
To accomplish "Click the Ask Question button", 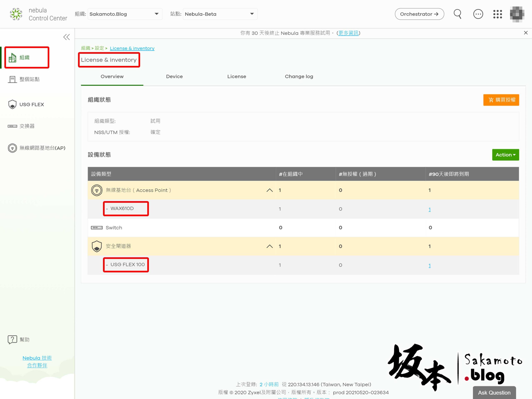I will coord(494,393).
